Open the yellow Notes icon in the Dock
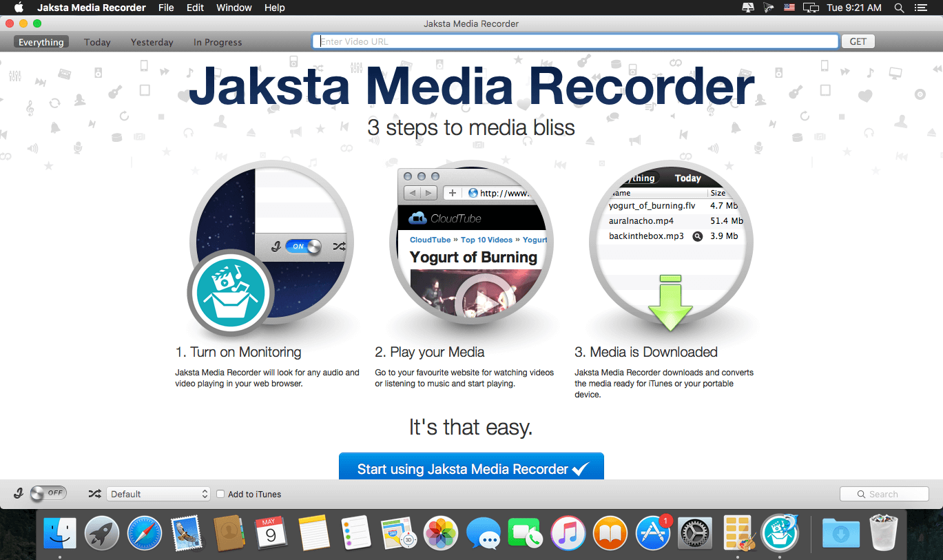This screenshot has height=560, width=943. click(x=314, y=534)
